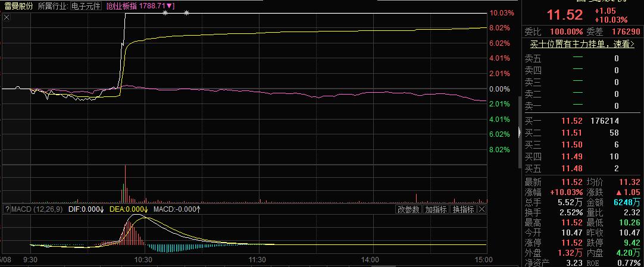The height and width of the screenshot is (267, 644).
Task: Click the MACD (12,26,9) indicator label
Action: pyautogui.click(x=37, y=209)
